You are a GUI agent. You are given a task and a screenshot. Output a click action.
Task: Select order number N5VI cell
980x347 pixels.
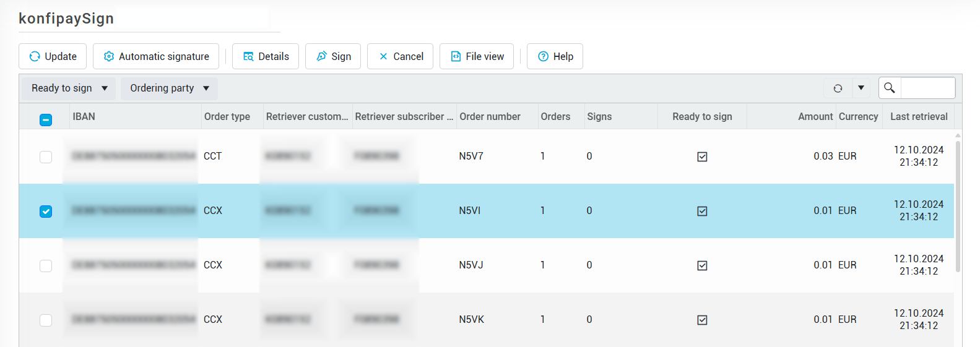[x=470, y=211]
